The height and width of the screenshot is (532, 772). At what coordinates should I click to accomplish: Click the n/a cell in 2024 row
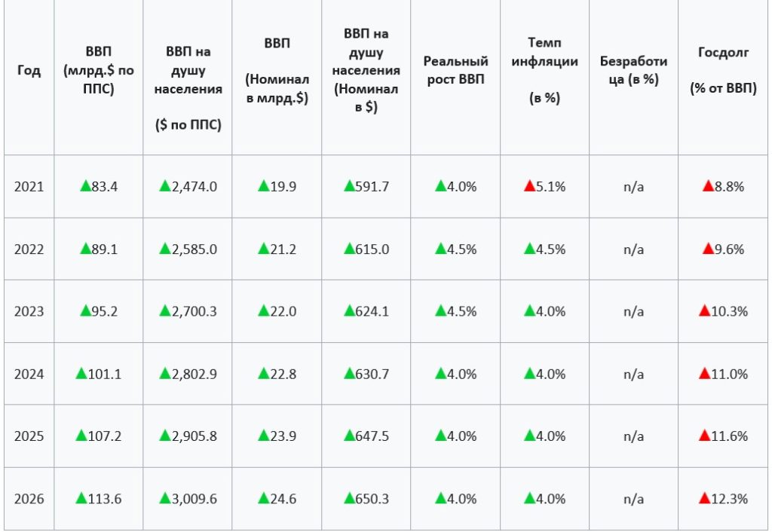(x=633, y=374)
